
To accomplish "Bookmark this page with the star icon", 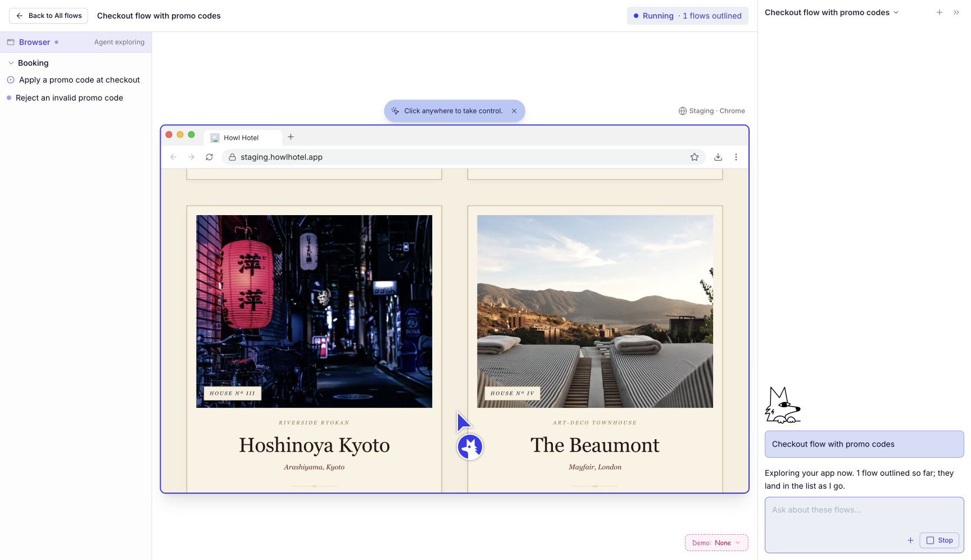I will (695, 157).
